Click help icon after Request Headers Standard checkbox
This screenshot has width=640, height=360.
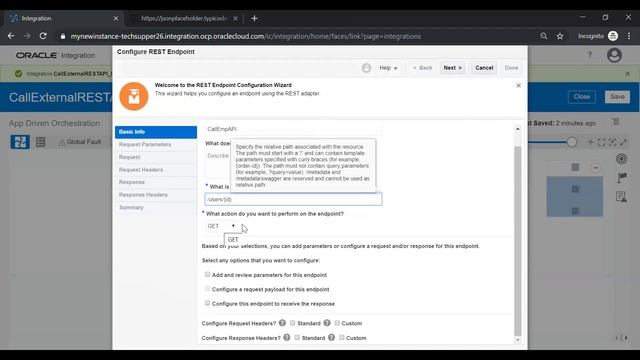click(x=327, y=323)
